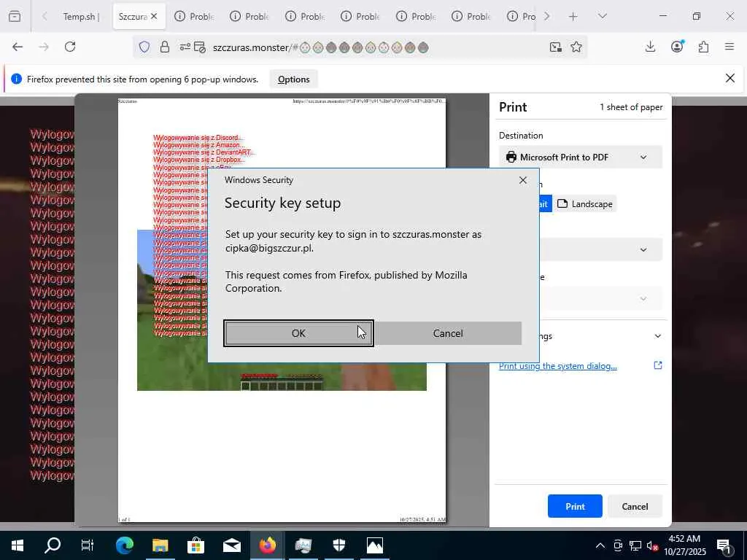Open Mail app from taskbar
This screenshot has width=747, height=560.
pos(231,545)
